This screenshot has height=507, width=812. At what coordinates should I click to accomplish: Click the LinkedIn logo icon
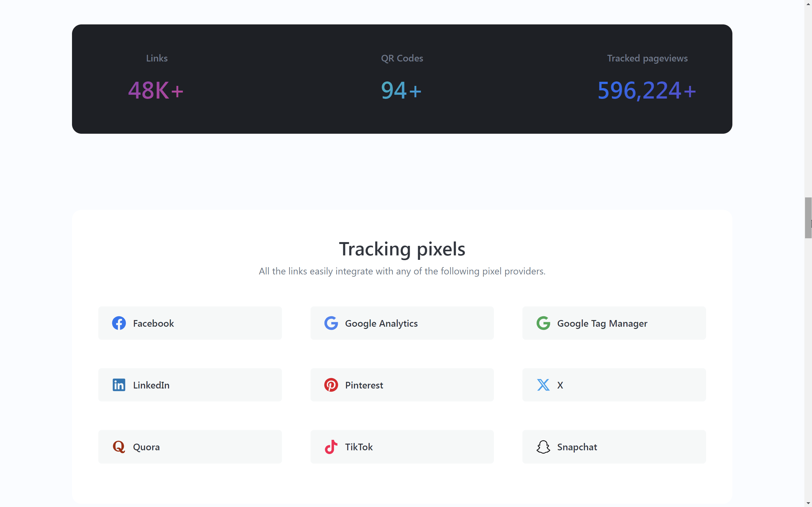click(119, 385)
